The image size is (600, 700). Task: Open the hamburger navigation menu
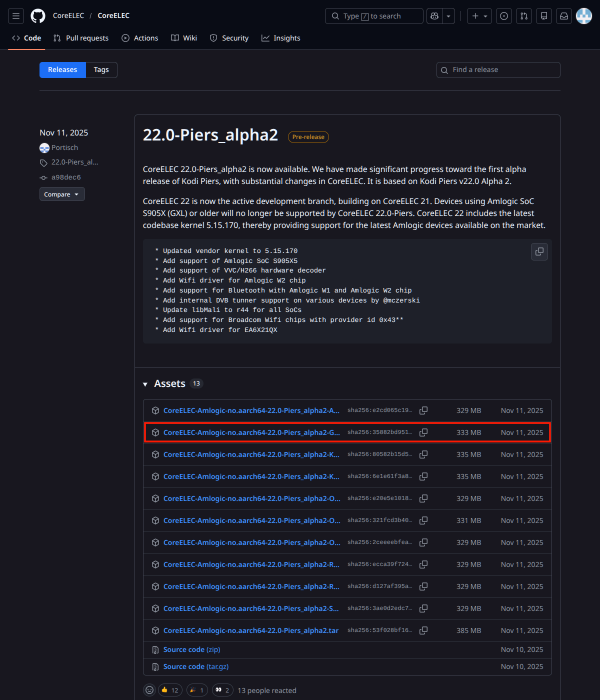pos(16,16)
